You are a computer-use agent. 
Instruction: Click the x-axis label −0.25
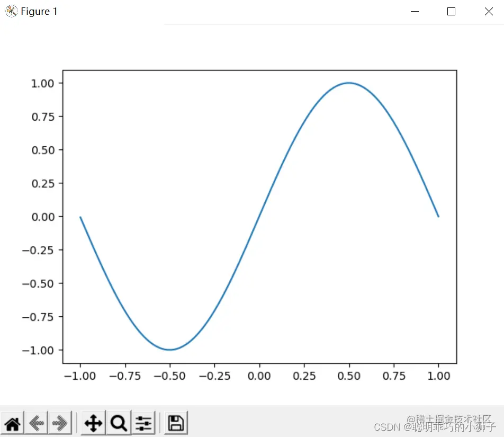[215, 376]
